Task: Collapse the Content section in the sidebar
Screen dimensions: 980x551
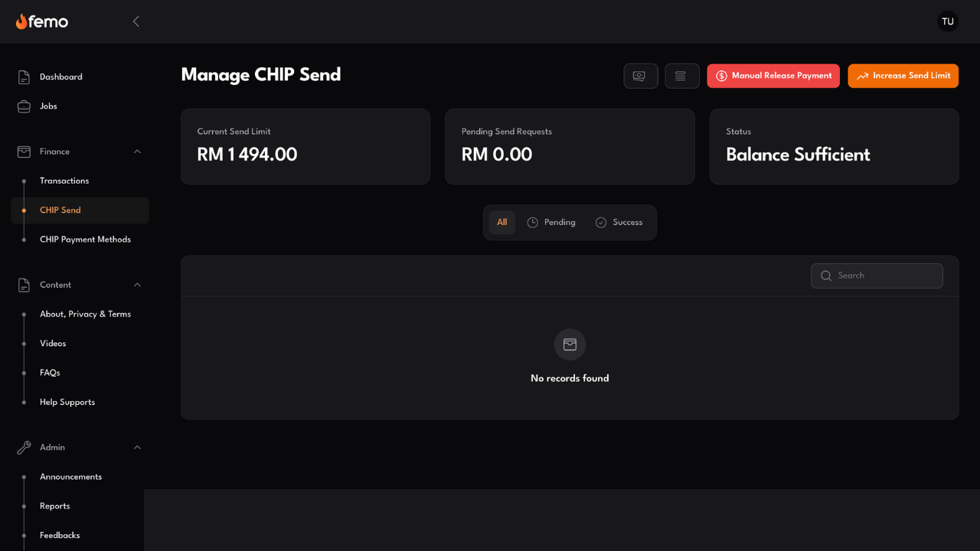Action: coord(137,285)
